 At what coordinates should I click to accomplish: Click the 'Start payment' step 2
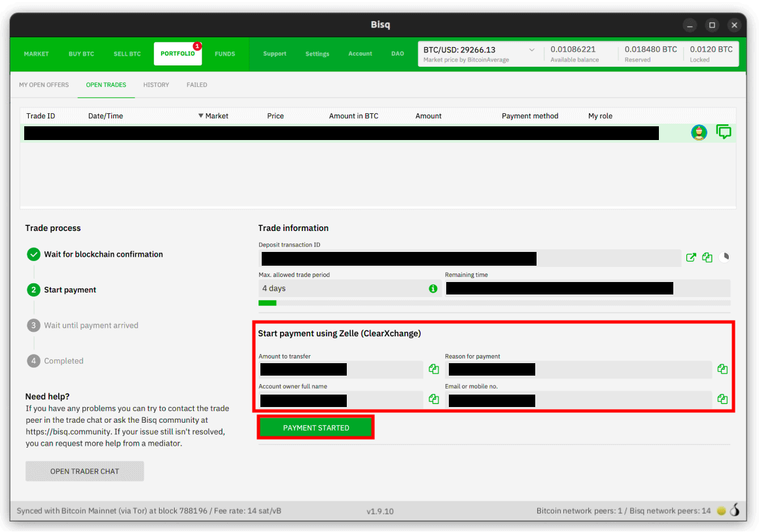point(62,290)
